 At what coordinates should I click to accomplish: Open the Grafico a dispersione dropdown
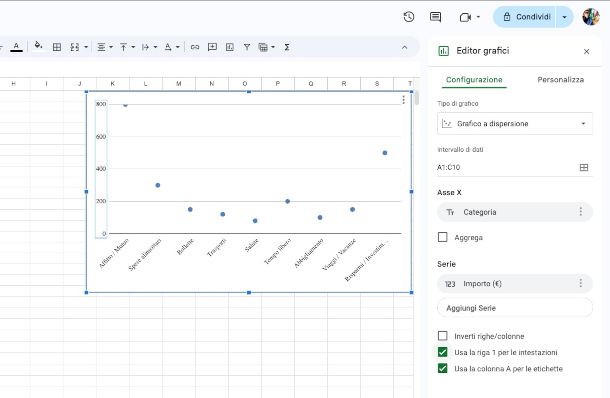515,124
